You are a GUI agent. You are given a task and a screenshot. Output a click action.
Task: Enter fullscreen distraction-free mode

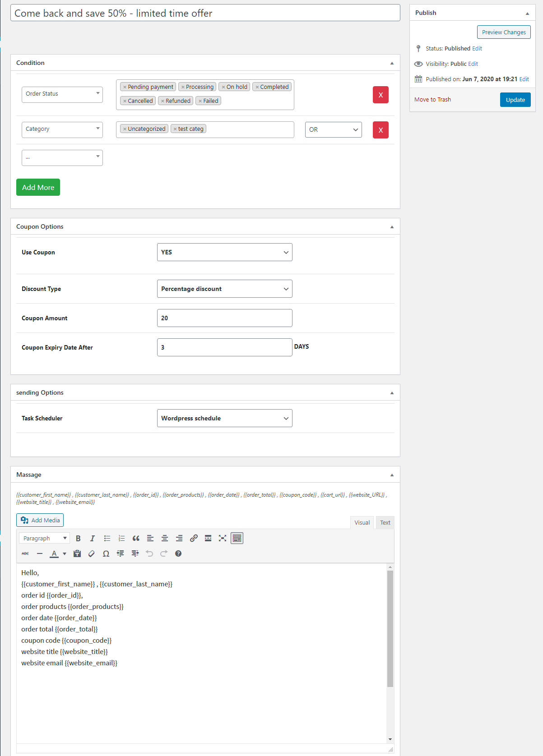pyautogui.click(x=223, y=538)
